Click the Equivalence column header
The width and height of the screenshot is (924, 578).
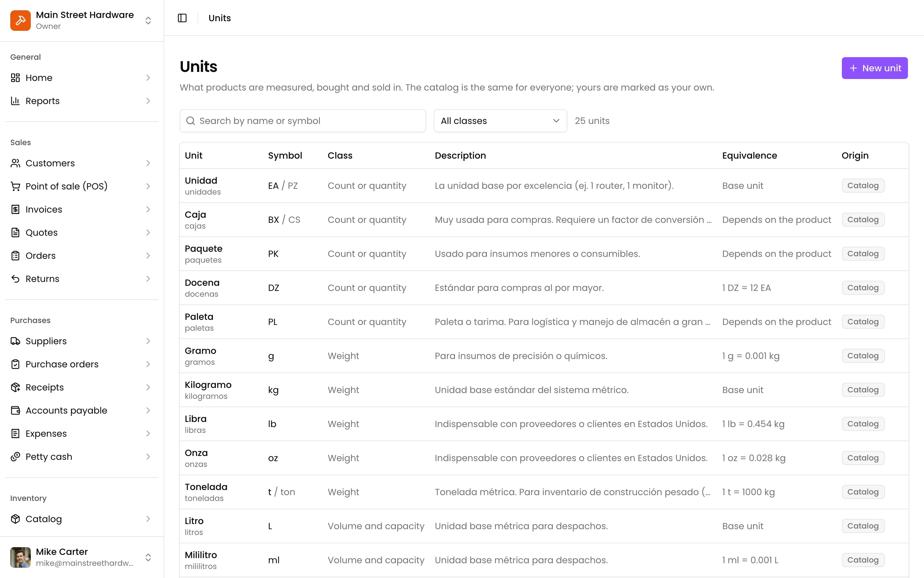(x=749, y=156)
